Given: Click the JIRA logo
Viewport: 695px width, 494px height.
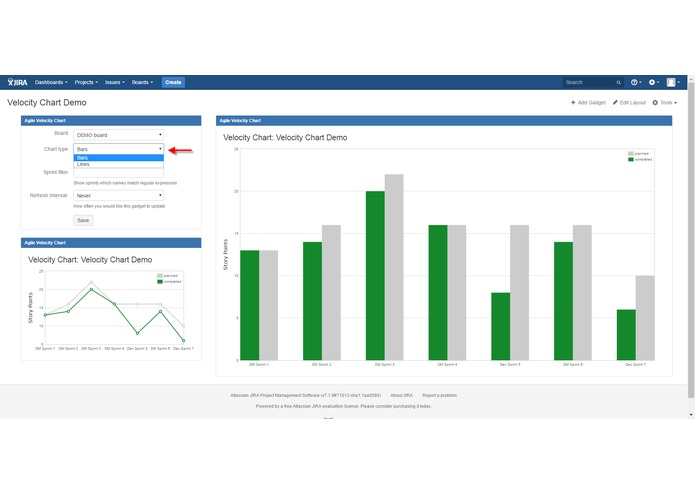Looking at the screenshot, I should pos(18,82).
